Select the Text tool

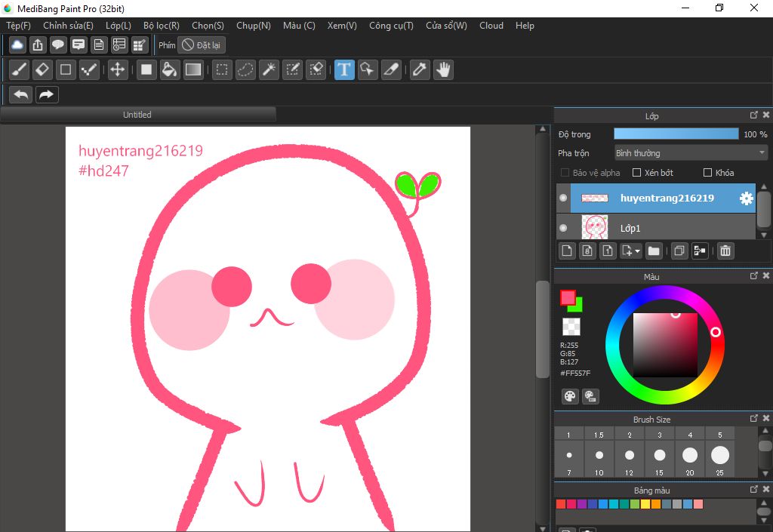344,70
